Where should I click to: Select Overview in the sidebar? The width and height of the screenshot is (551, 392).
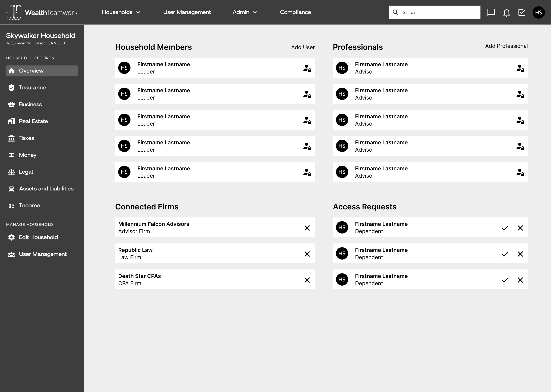pyautogui.click(x=42, y=71)
